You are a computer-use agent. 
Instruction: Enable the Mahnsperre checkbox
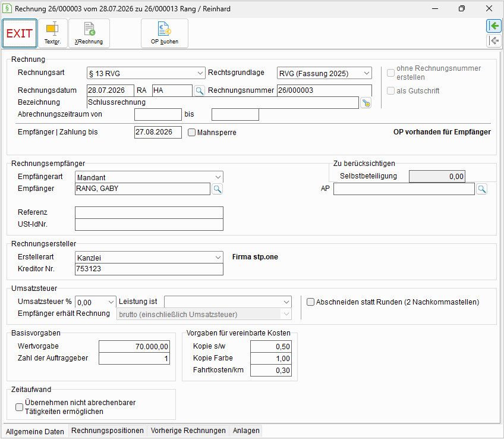click(191, 133)
